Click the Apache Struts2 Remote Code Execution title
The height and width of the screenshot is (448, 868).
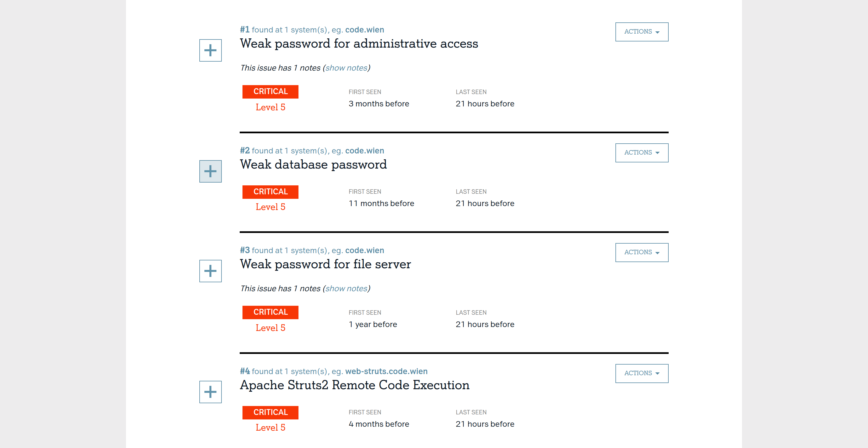pyautogui.click(x=354, y=385)
